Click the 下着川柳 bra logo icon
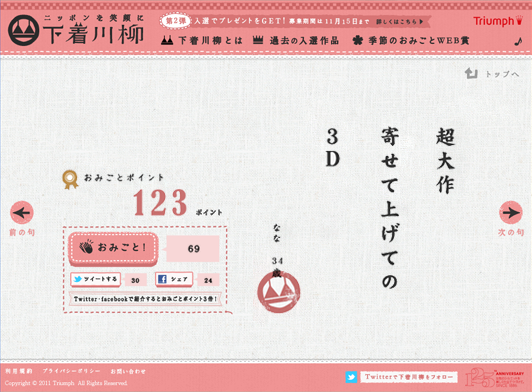Screen dimensions: 532x392 pos(24,30)
